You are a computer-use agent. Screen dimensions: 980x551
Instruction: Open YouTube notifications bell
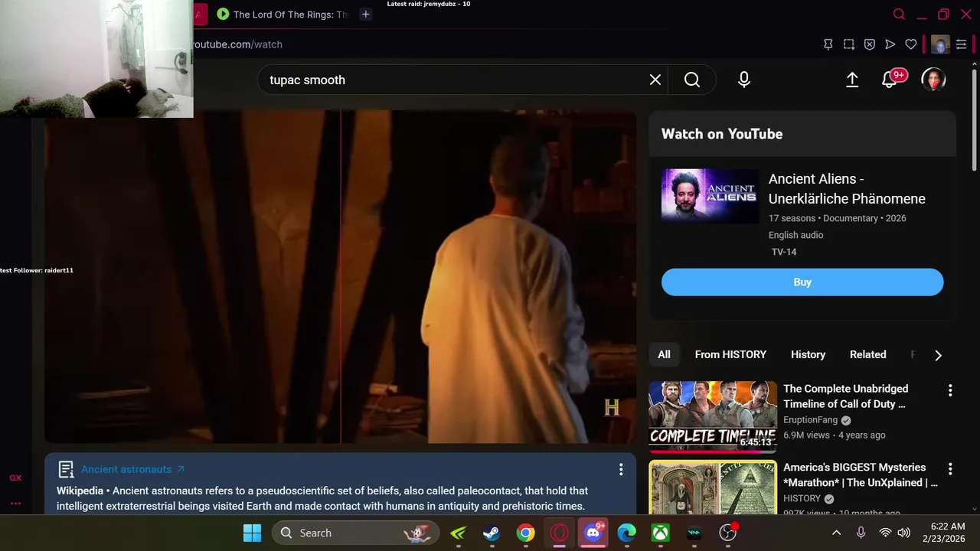[890, 80]
